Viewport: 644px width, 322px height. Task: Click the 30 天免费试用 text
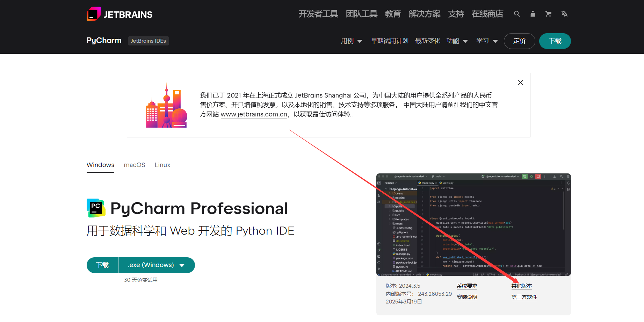pyautogui.click(x=141, y=280)
